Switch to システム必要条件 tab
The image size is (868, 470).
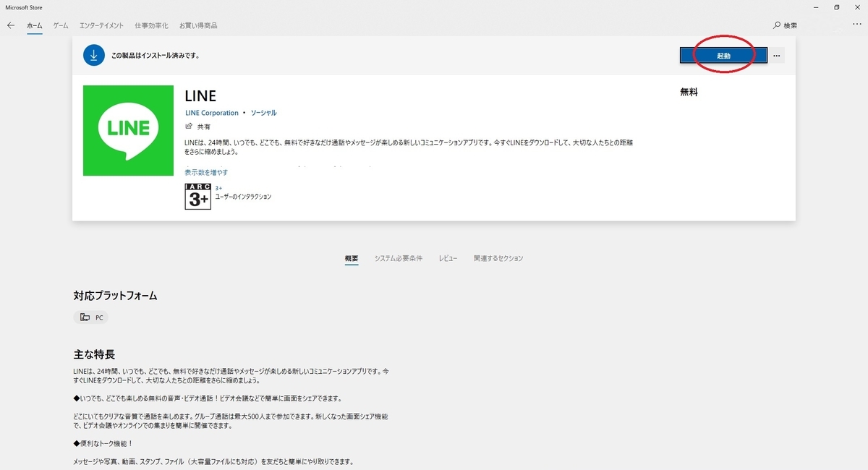[x=399, y=258]
